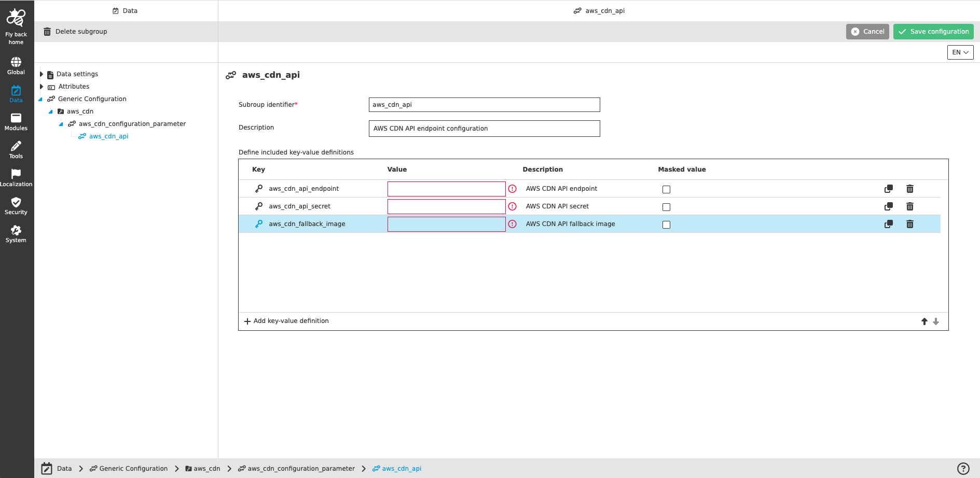Save the configuration
The image size is (980, 478).
(x=933, y=31)
